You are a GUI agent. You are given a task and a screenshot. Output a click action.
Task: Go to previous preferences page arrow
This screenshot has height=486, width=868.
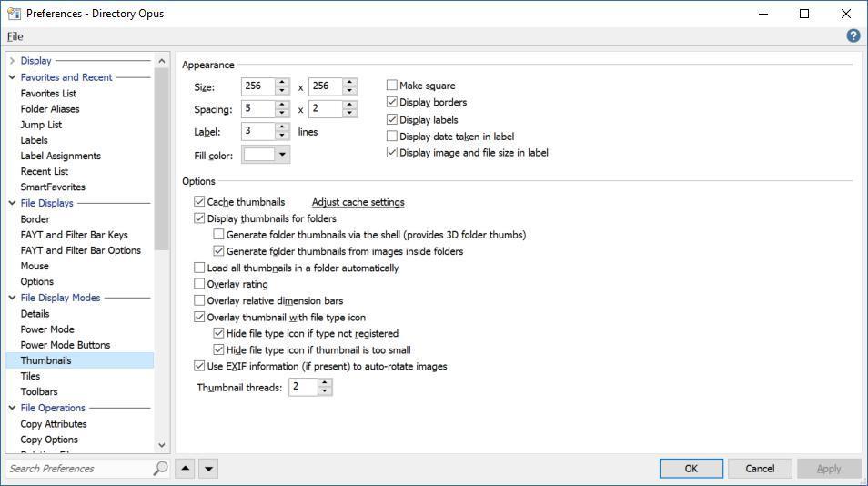[186, 469]
